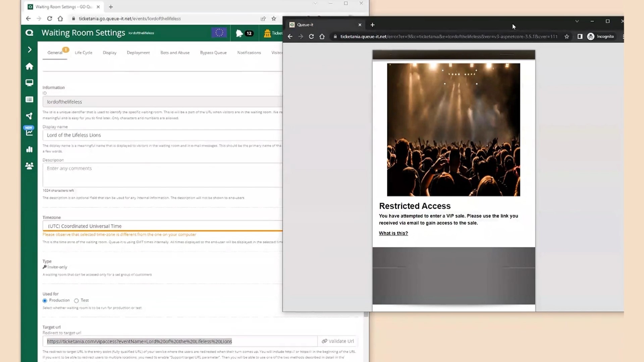644x362 pixels.
Task: Click the EU region flag icon
Action: point(219,33)
